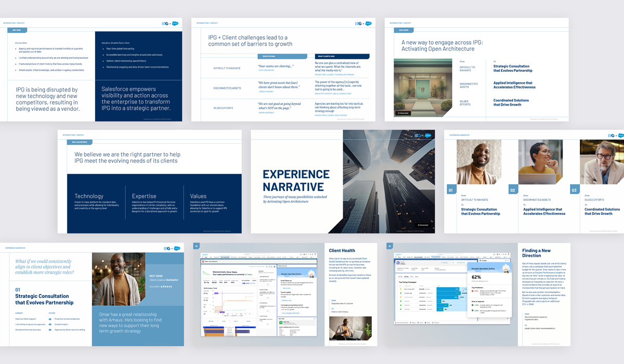The height and width of the screenshot is (364, 624).
Task: Click the Expertise column heading
Action: click(x=144, y=196)
